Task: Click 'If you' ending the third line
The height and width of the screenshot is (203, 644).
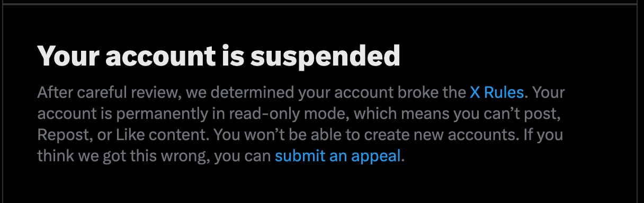Action: 549,135
